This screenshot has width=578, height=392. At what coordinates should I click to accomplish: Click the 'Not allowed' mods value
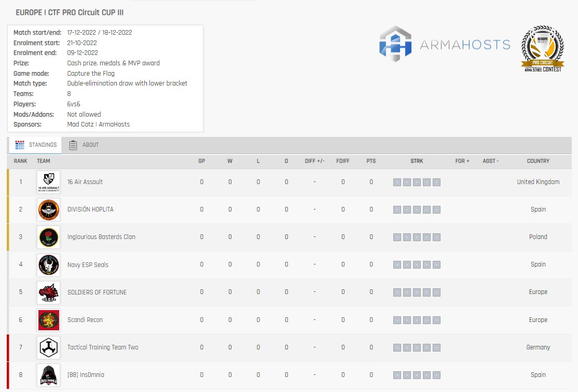(x=84, y=114)
